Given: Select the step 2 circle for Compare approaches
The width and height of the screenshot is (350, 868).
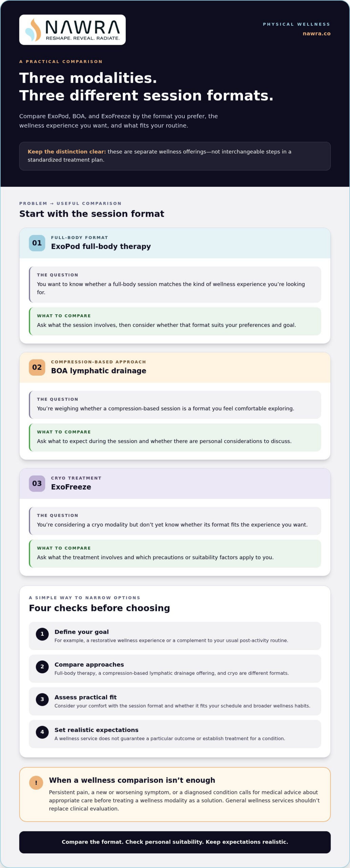Looking at the screenshot, I should [42, 667].
